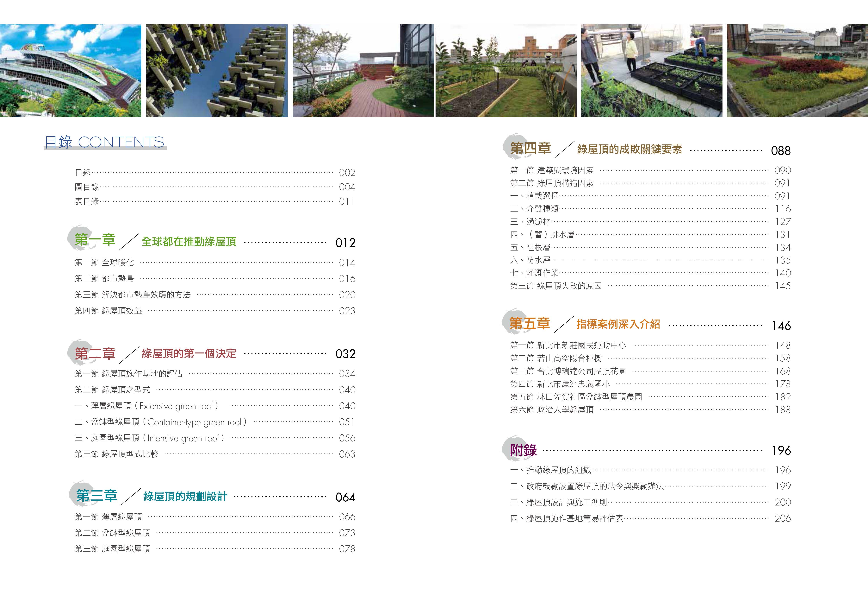Click the 第四節 綠屋頂效益 entry
This screenshot has height=609, width=868.
[x=215, y=311]
